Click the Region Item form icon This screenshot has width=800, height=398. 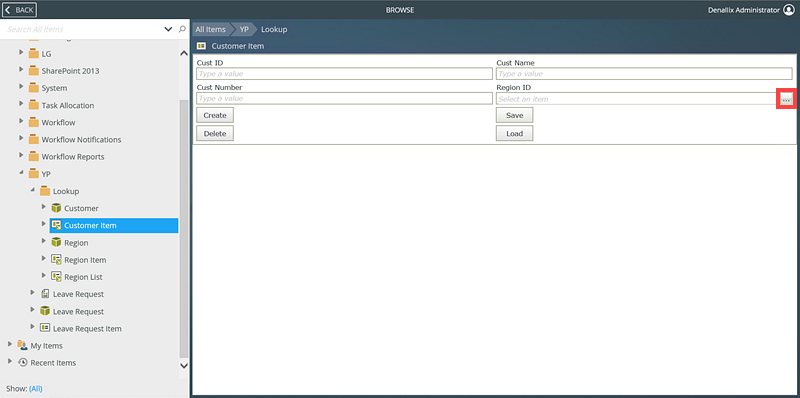(x=56, y=260)
